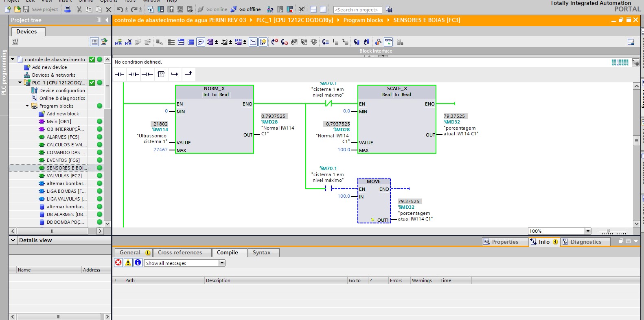This screenshot has height=320, width=644.
Task: Insert an output coil instruction
Action: point(147,74)
